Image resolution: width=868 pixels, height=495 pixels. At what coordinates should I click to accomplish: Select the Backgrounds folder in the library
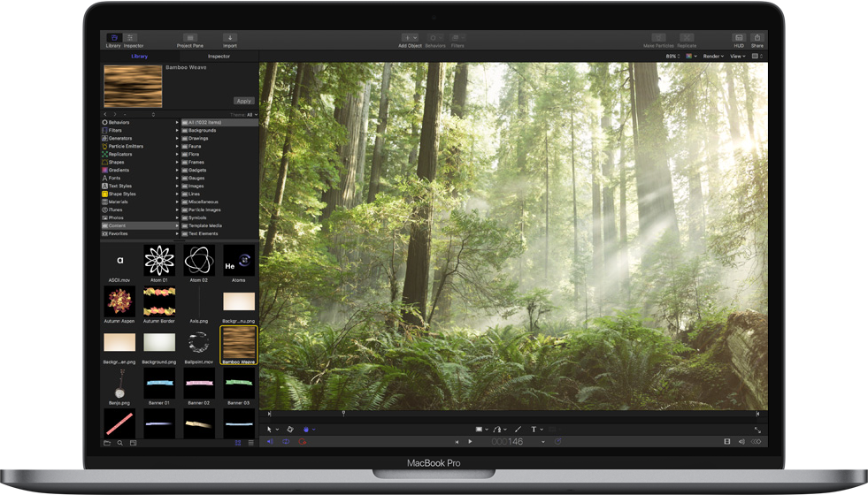202,130
